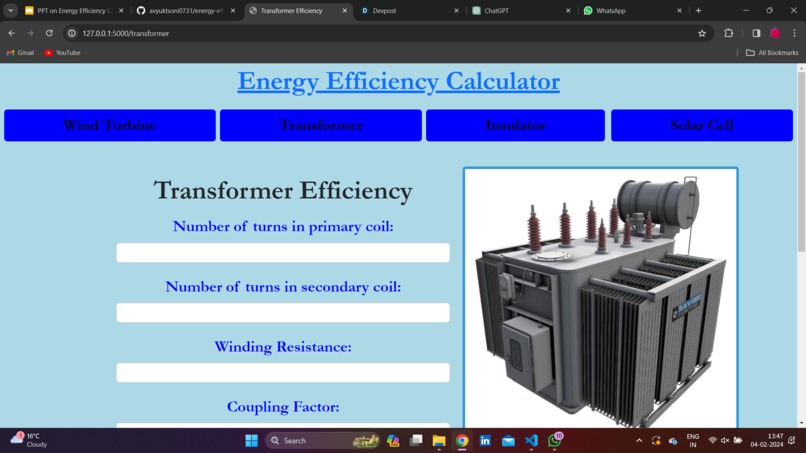Screen dimensions: 806x453
Task: Open the Chrome profile avatar
Action: (x=775, y=33)
